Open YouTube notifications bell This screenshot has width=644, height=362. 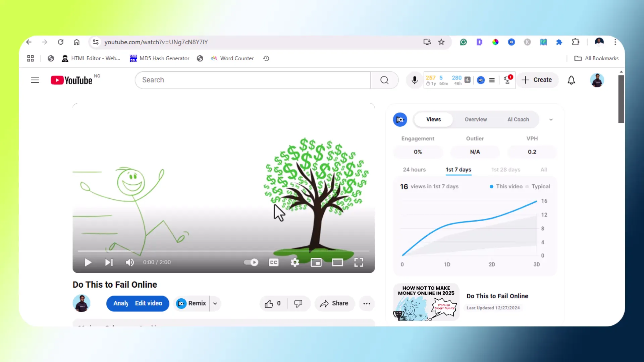pyautogui.click(x=571, y=80)
